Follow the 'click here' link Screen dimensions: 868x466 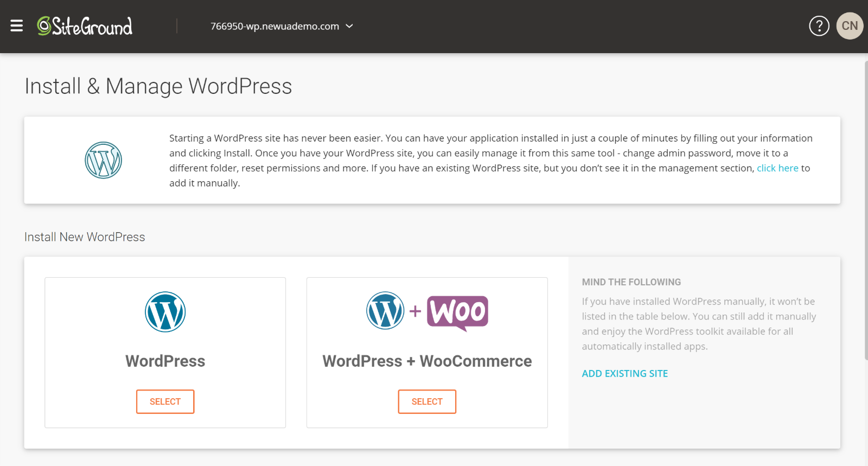click(777, 168)
